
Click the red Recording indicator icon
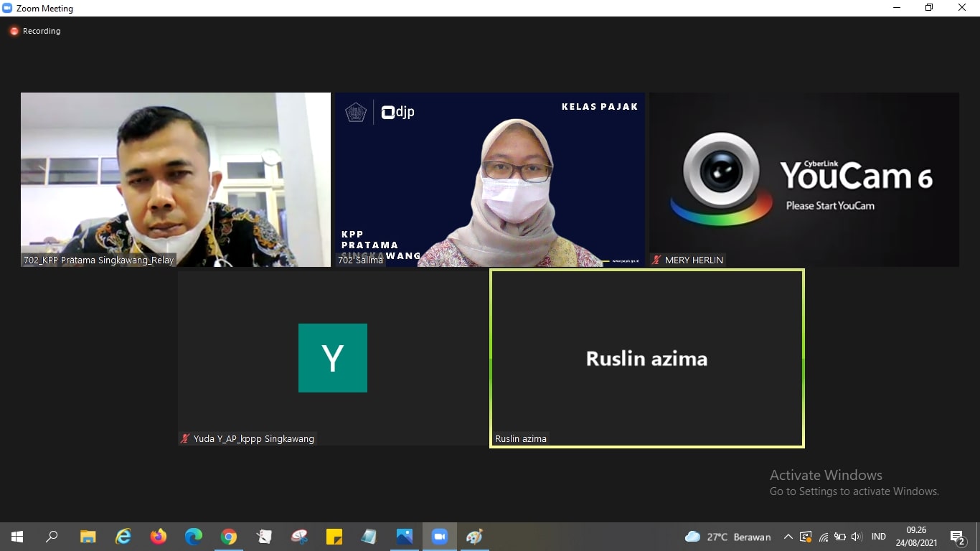pyautogui.click(x=14, y=32)
